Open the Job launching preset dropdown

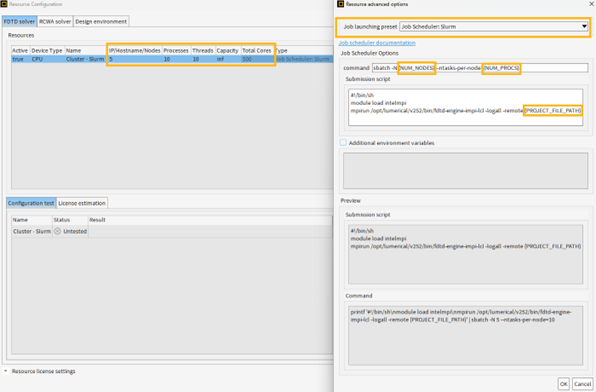[494, 27]
